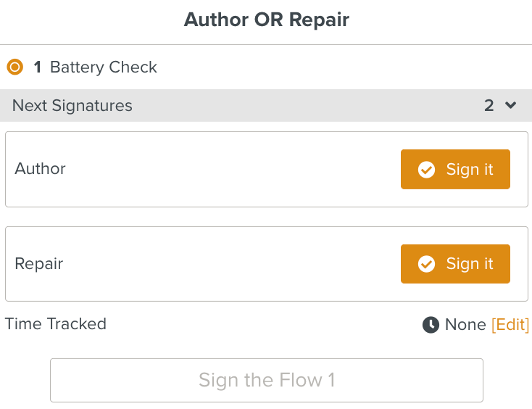Click the None time tracked value
532x409 pixels.
pyautogui.click(x=465, y=324)
